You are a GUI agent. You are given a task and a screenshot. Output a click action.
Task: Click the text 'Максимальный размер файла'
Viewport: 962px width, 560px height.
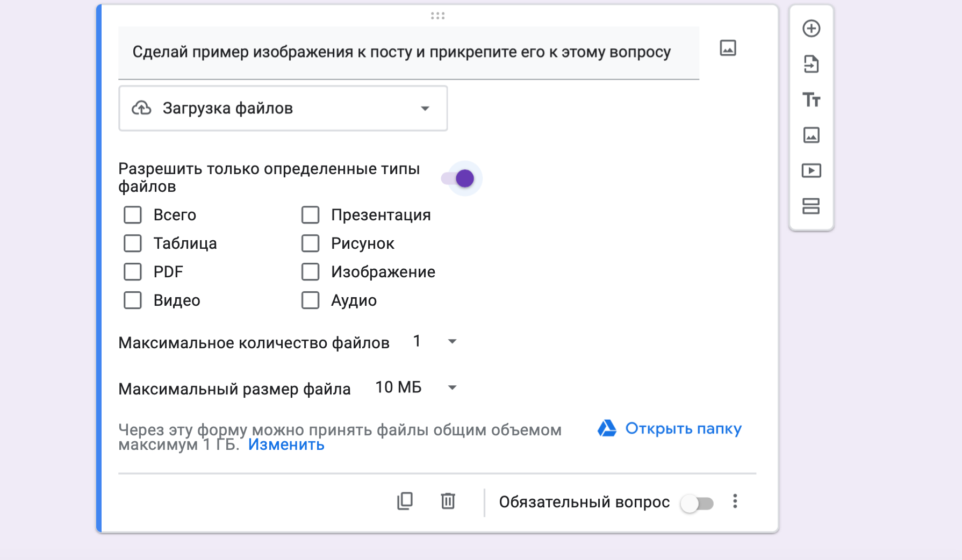click(234, 389)
